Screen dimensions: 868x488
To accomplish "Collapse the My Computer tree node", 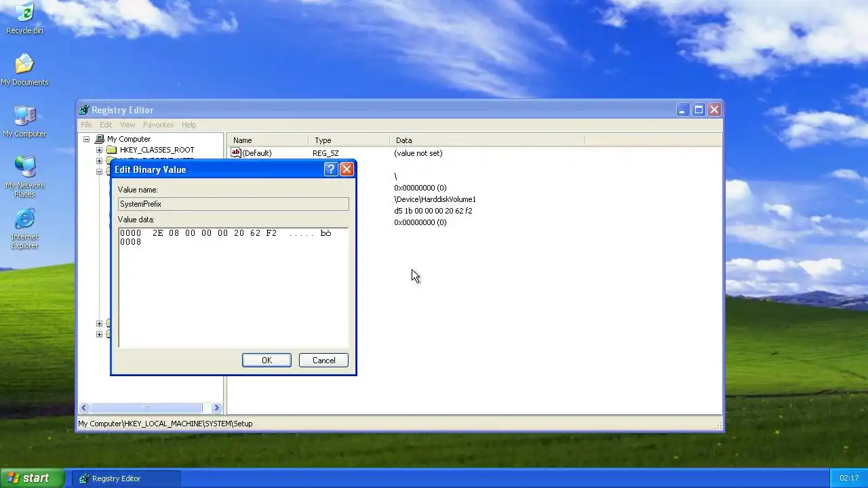I will point(86,139).
